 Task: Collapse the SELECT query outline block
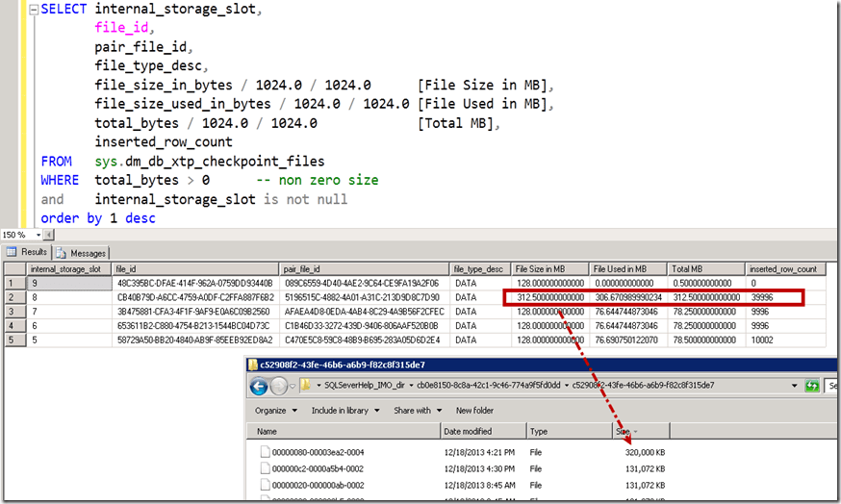[x=33, y=9]
